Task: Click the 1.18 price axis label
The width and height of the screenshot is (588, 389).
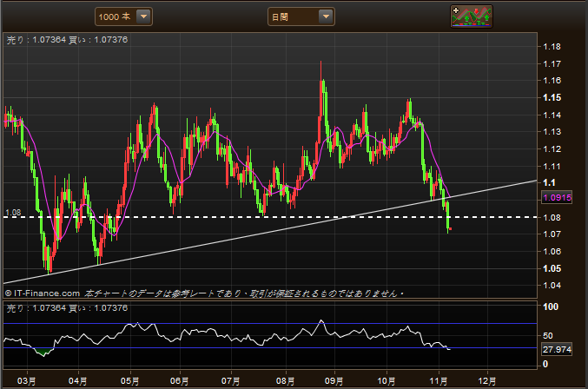Action: point(552,47)
